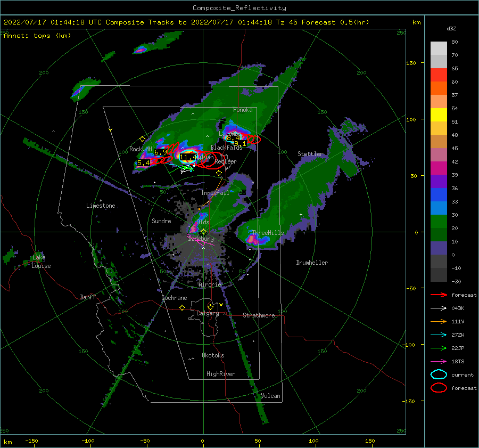
Task: Click the yellow diamond marker beside Cochrane
Action: click(x=183, y=307)
